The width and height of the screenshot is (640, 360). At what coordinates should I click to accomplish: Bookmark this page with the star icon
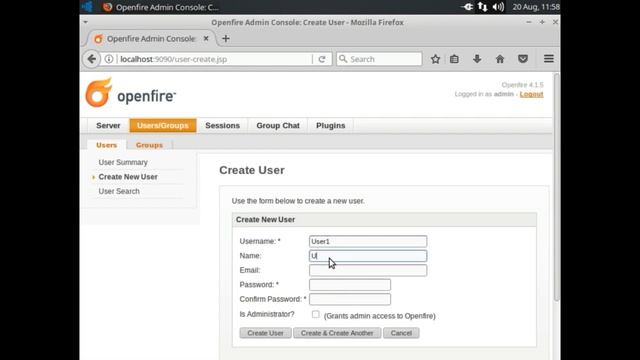click(436, 59)
